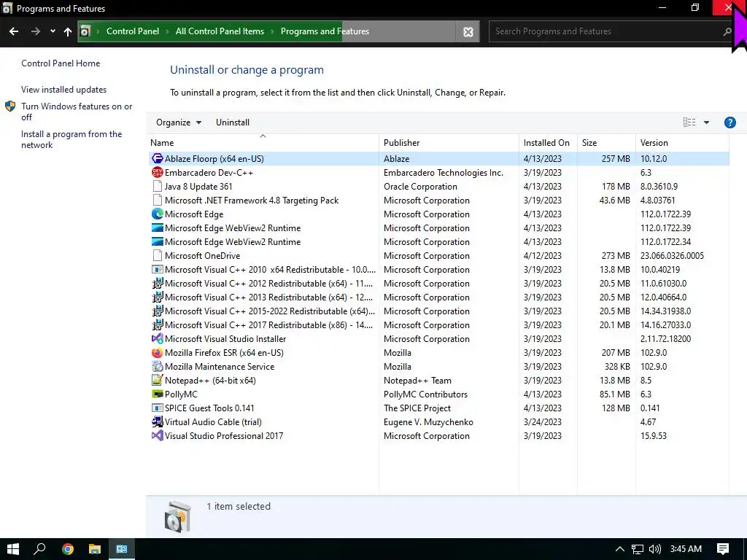Click the 3:45 AM taskbar clock
This screenshot has height=560, width=747.
686,549
